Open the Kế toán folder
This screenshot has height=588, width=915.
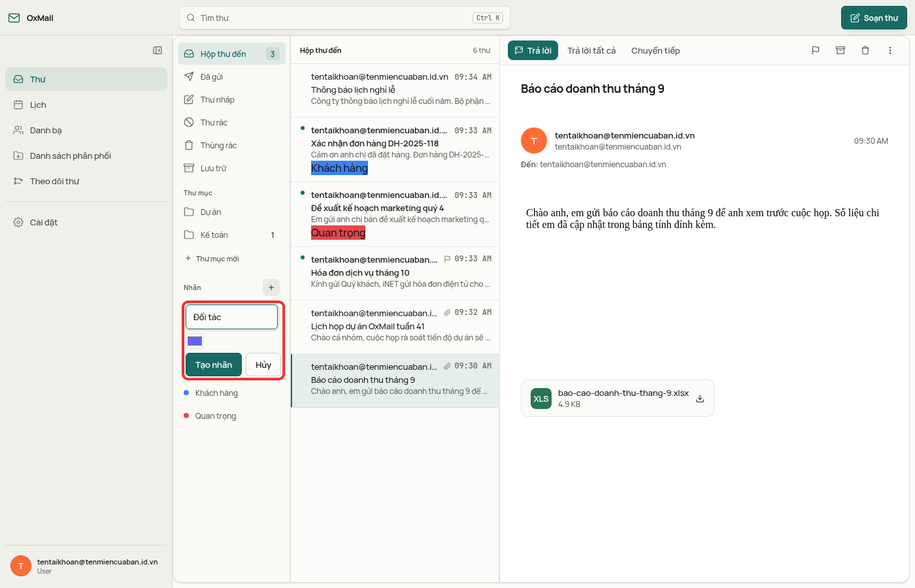point(231,235)
